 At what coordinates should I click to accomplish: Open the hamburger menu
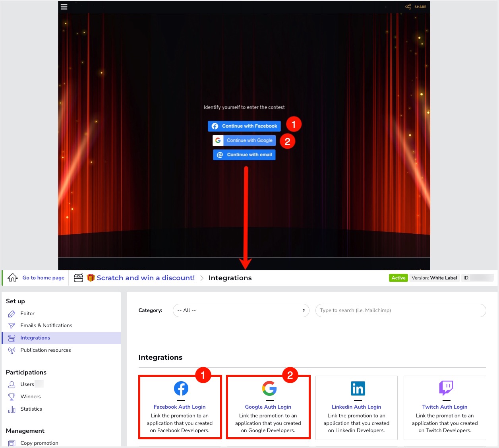[64, 7]
